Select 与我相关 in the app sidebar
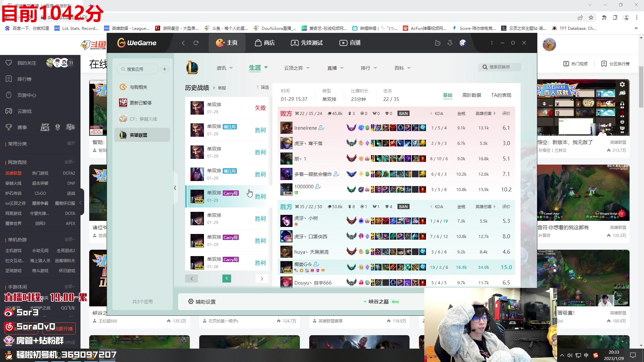Screen dimensions: 644x362 142,87
